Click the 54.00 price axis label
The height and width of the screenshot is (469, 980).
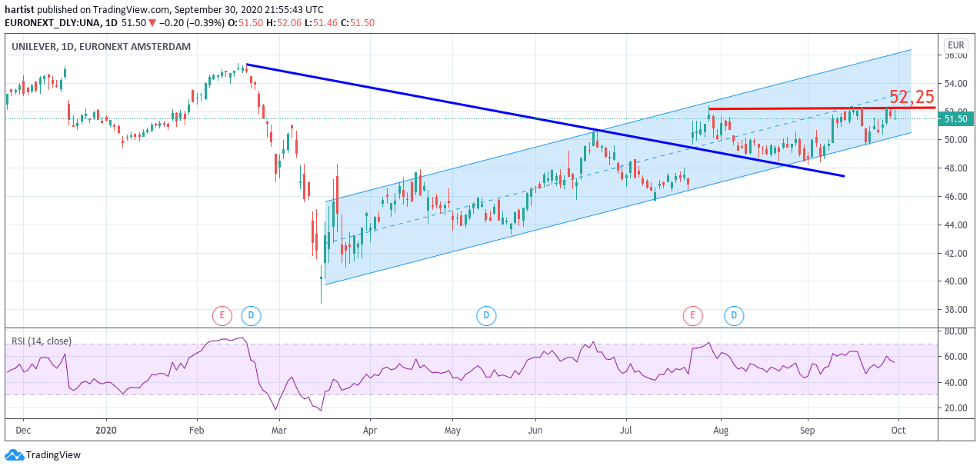pos(955,83)
